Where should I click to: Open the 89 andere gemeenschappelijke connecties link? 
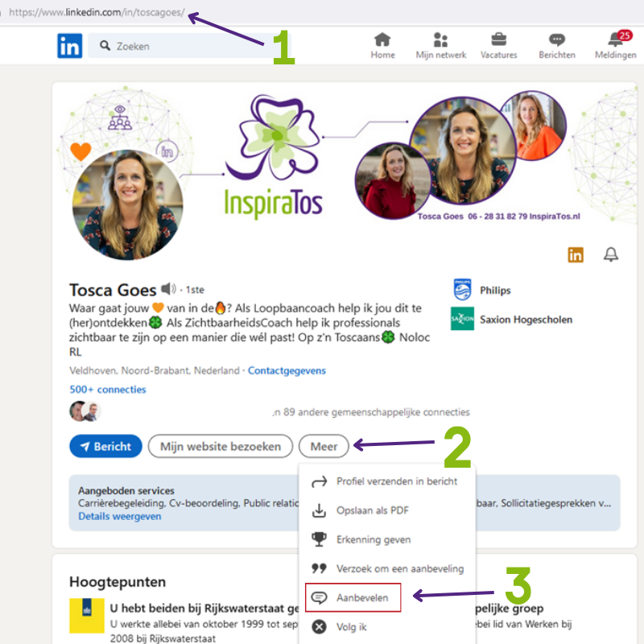(x=371, y=412)
